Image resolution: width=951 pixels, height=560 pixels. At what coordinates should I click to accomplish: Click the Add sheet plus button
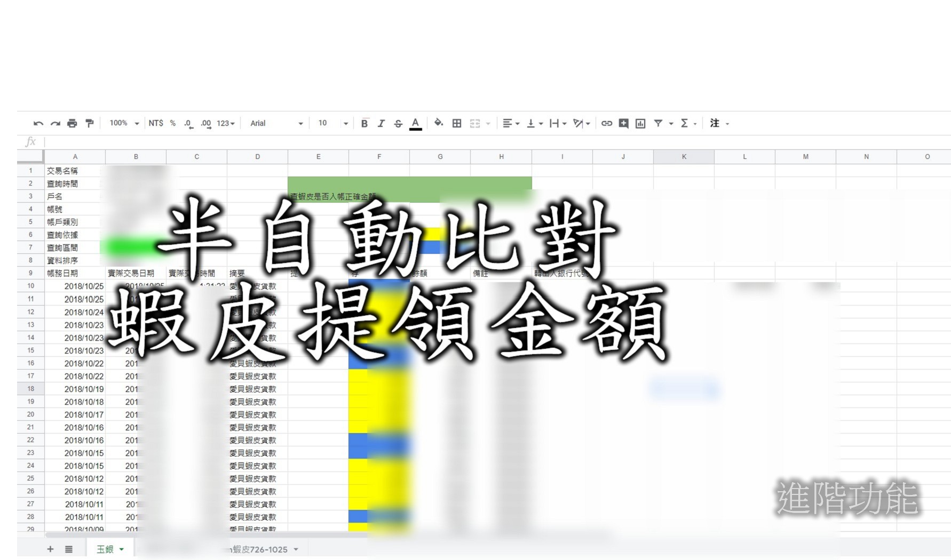coord(50,549)
